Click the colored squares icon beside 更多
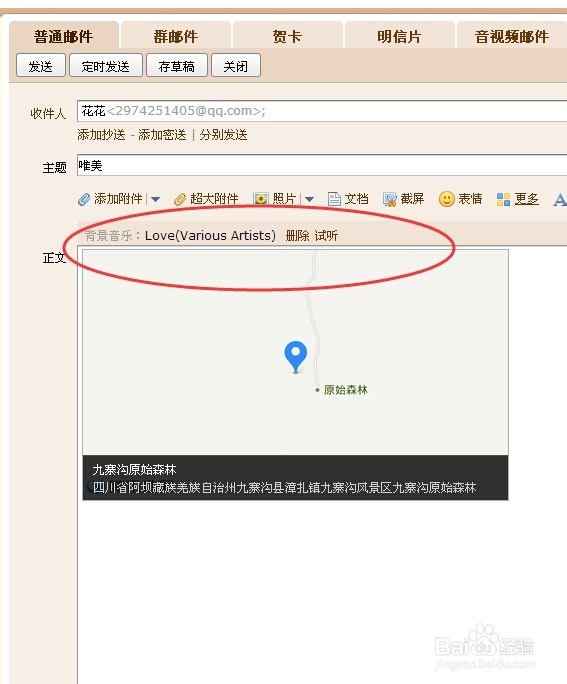567x684 pixels. 503,199
